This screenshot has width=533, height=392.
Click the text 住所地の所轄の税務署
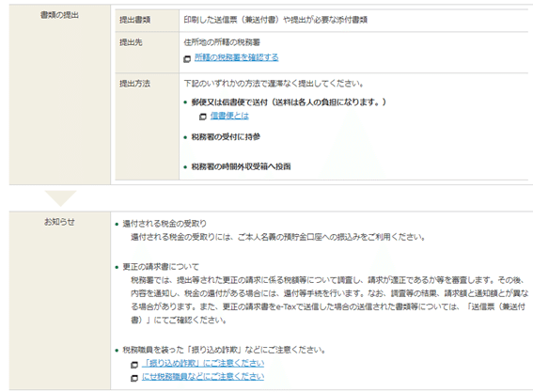pyautogui.click(x=222, y=42)
